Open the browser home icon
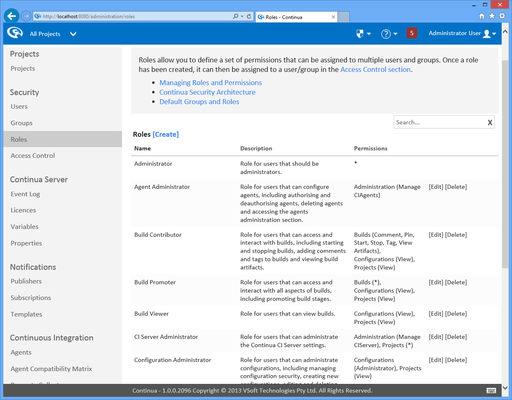The height and width of the screenshot is (400, 512). pos(481,16)
